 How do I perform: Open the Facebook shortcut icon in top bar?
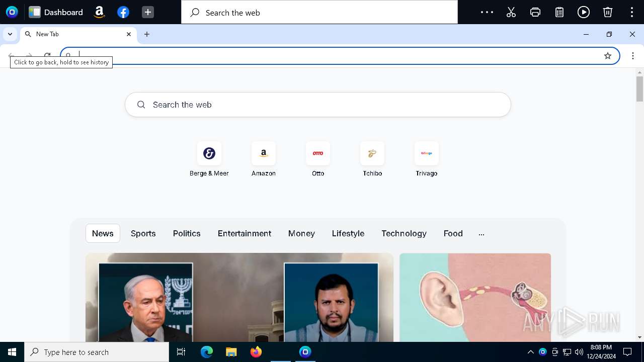pos(123,12)
